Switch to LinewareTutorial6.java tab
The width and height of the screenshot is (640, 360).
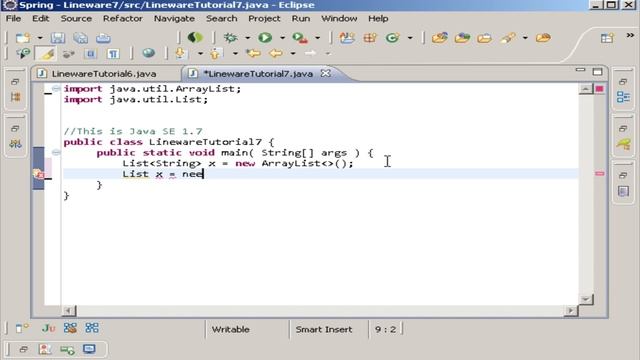coord(104,74)
